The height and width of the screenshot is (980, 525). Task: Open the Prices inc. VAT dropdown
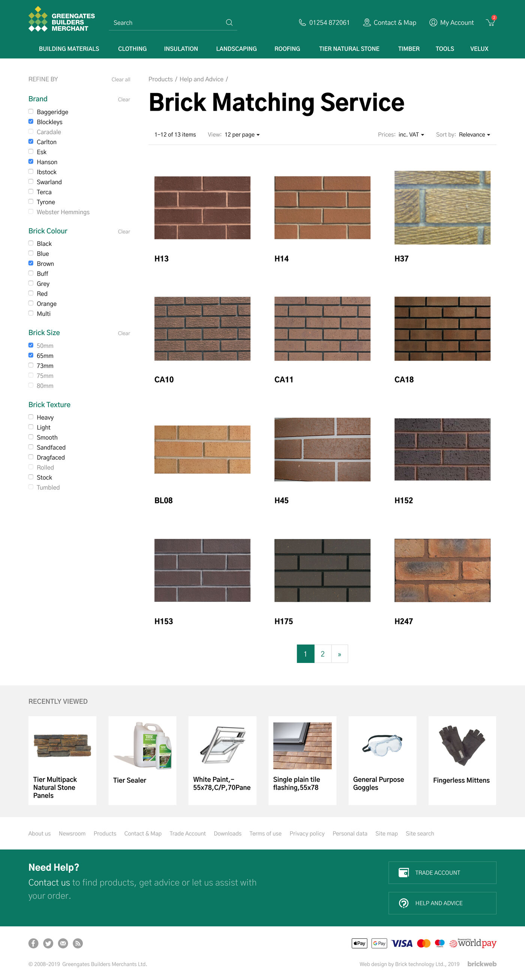click(x=411, y=135)
